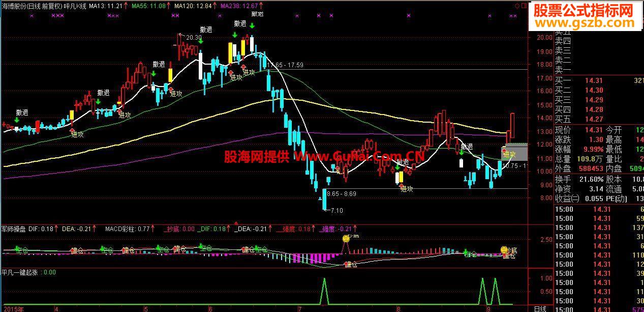Click the red _抄底: 0.00 label
Image resolution: width=644 pixels, height=312 pixels.
pyautogui.click(x=178, y=229)
